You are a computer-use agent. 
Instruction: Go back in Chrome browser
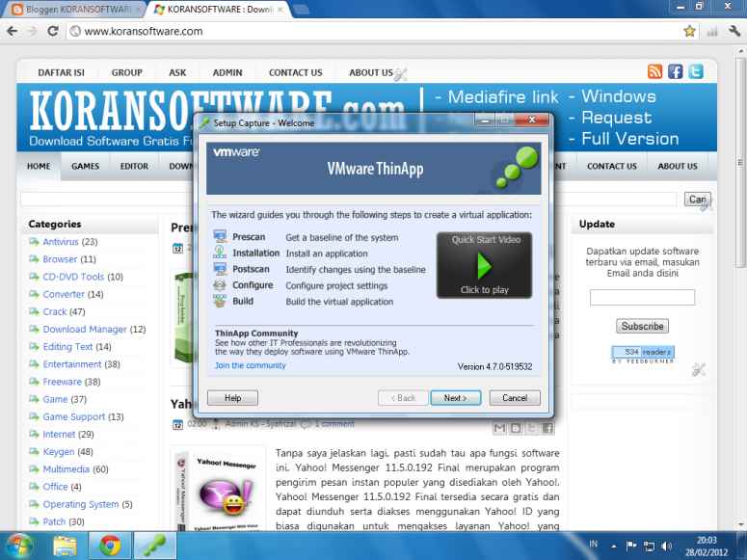13,32
